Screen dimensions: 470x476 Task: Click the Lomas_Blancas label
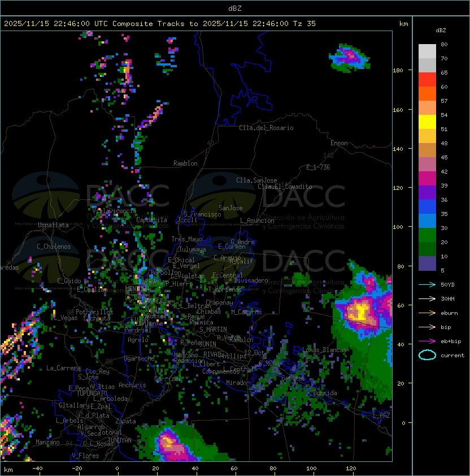coord(324,350)
